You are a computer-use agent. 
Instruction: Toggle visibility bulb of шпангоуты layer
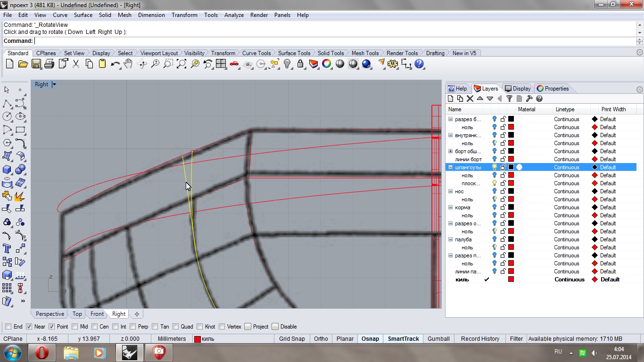(x=494, y=167)
